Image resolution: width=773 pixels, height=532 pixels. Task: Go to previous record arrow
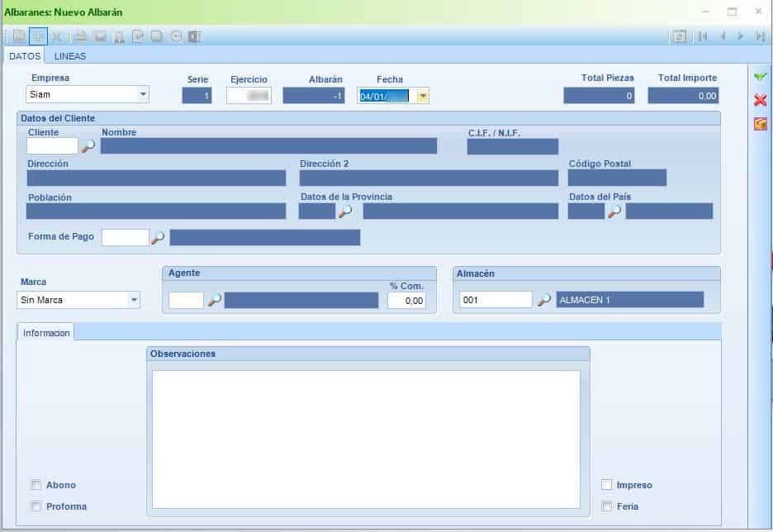point(723,36)
